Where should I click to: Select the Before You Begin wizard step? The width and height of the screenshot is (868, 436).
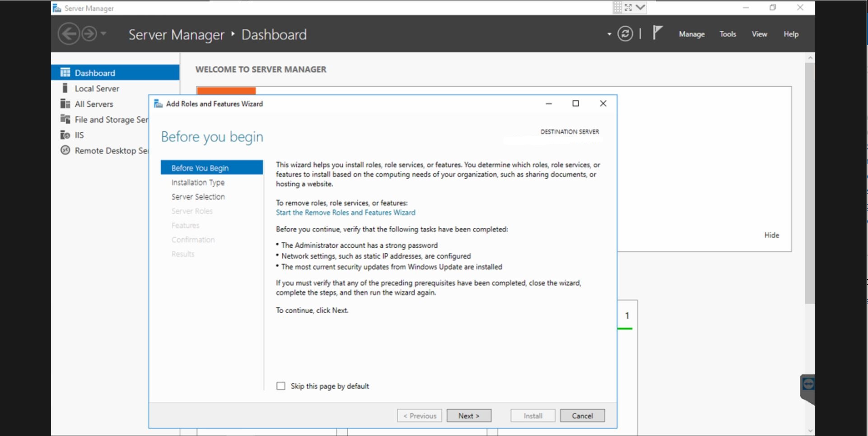coord(212,168)
